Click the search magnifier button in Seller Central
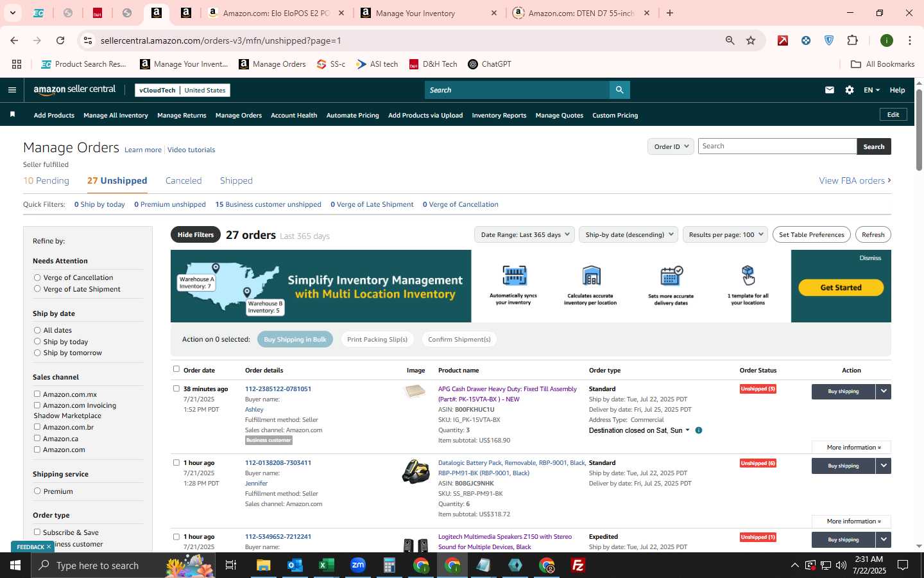 (x=619, y=90)
